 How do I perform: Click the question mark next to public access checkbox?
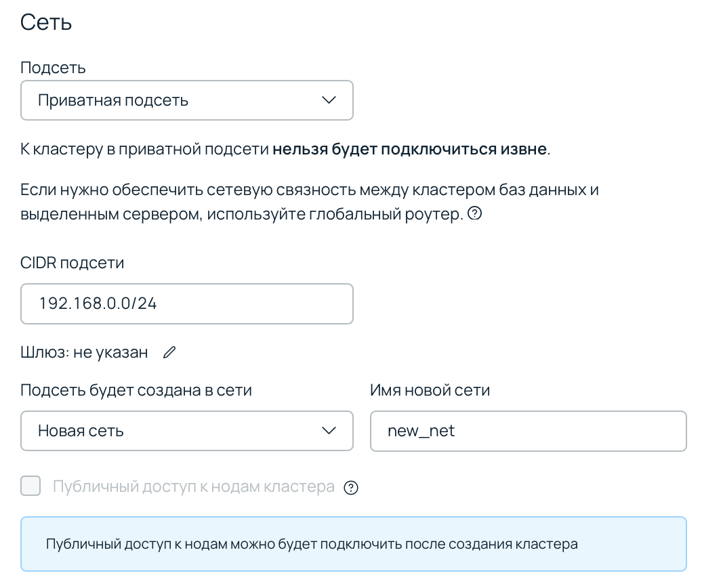[x=351, y=487]
